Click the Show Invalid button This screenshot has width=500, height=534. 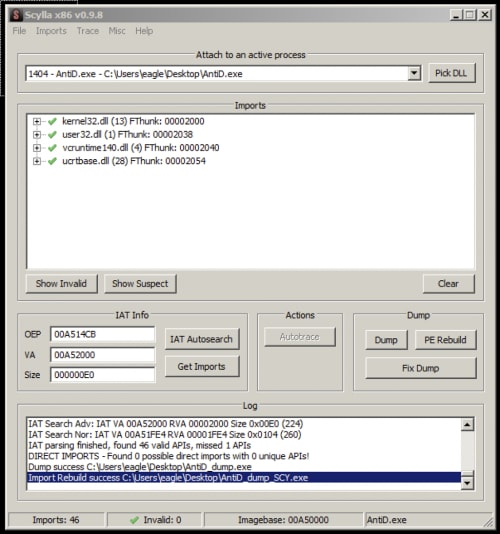point(61,284)
